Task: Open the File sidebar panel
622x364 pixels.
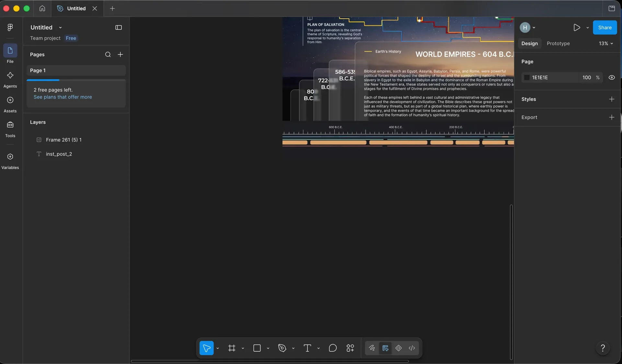Action: pyautogui.click(x=10, y=54)
